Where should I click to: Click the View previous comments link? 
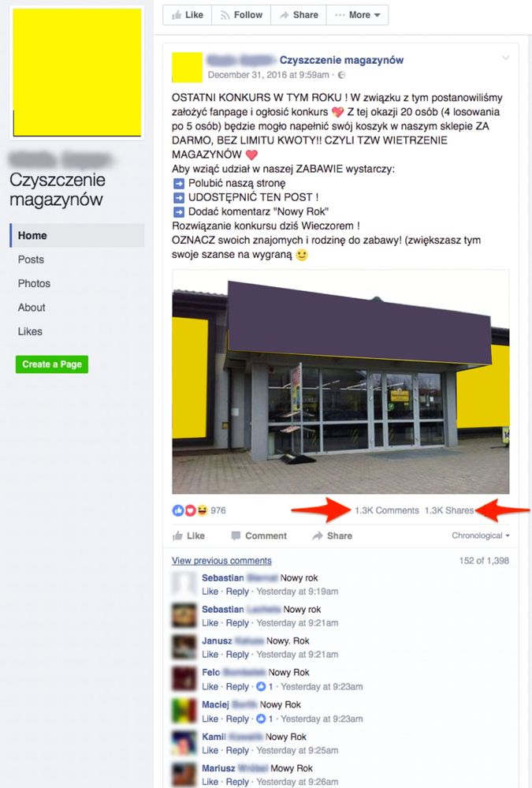(221, 561)
